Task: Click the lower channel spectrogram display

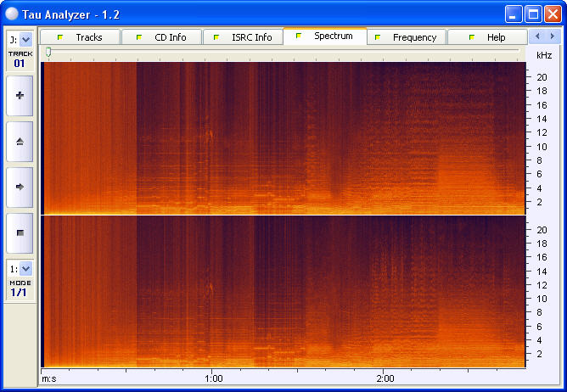Action: point(284,291)
